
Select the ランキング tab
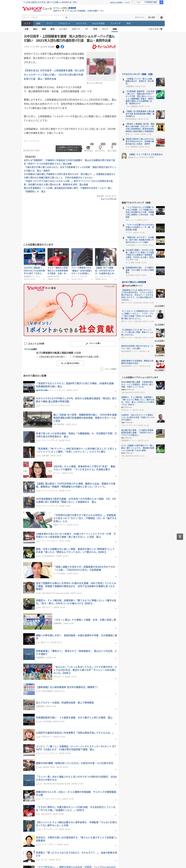click(x=115, y=24)
